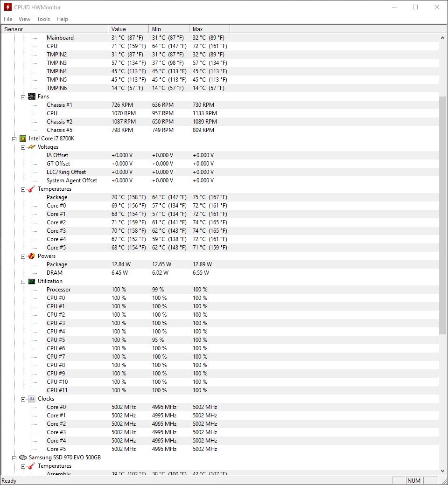
Task: Collapse the Intel Core i7 8700K node
Action: coord(14,139)
